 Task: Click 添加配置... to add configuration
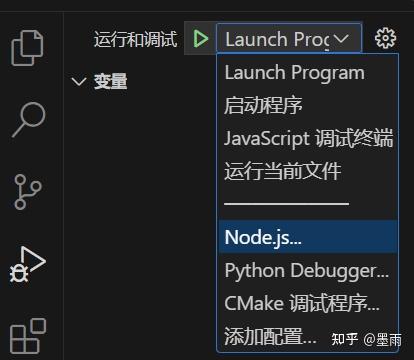[271, 336]
